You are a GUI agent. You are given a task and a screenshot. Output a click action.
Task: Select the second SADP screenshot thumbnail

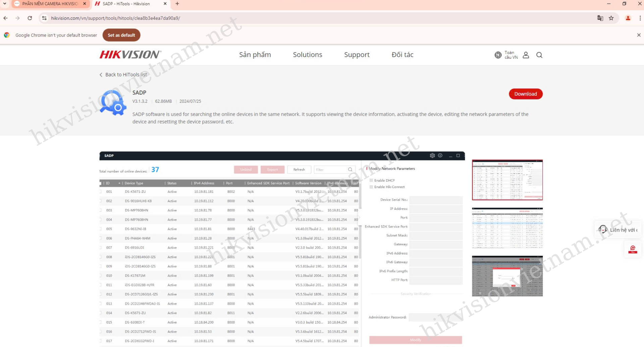[507, 228]
